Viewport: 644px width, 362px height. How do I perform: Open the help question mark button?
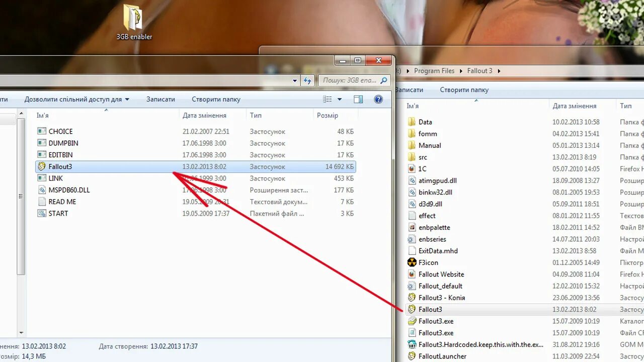click(378, 100)
